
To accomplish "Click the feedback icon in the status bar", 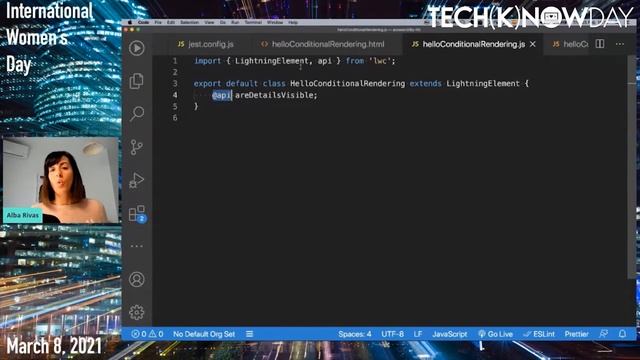I will pyautogui.click(x=603, y=333).
